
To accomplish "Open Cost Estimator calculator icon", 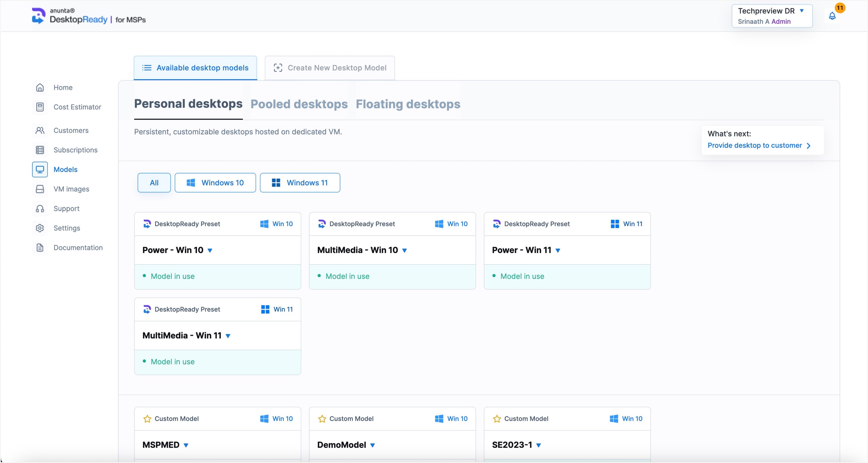I will click(x=40, y=107).
